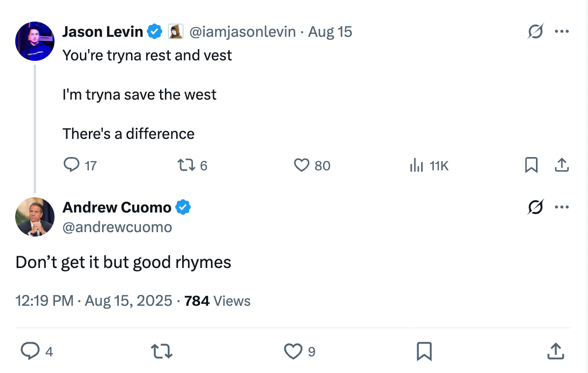Open the @iamjasonlevin handle link
The image size is (588, 373).
tap(242, 32)
